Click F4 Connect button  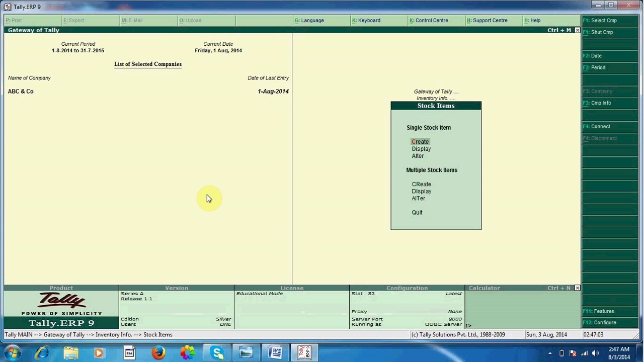click(x=610, y=127)
